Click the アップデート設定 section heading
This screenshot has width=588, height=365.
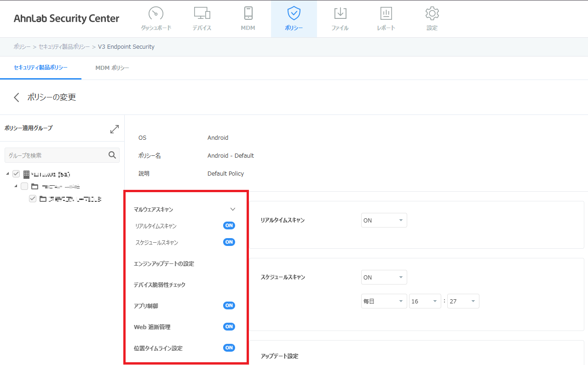(279, 356)
